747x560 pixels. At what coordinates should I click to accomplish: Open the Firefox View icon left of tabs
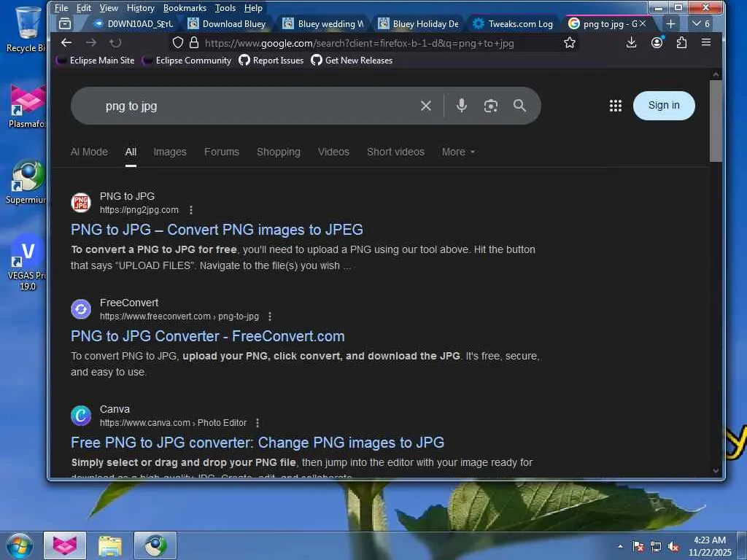(65, 23)
